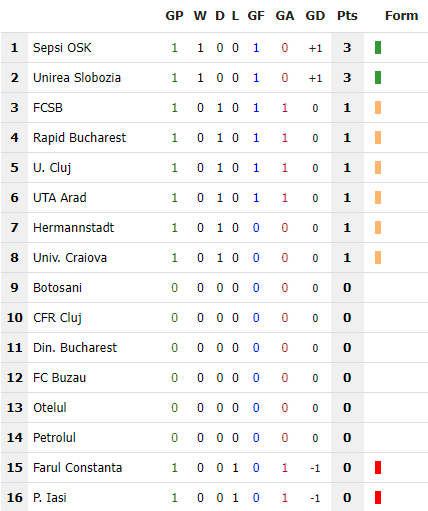
Task: Click the Form column header
Action: [401, 16]
